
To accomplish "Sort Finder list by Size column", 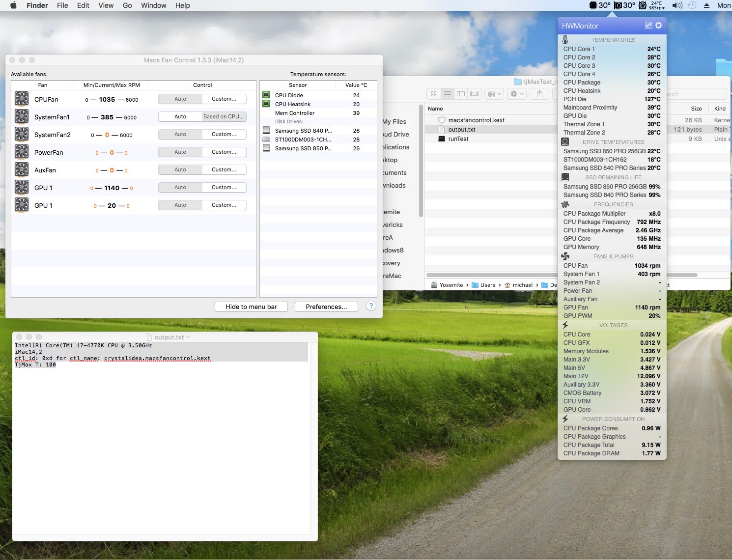I will [696, 109].
